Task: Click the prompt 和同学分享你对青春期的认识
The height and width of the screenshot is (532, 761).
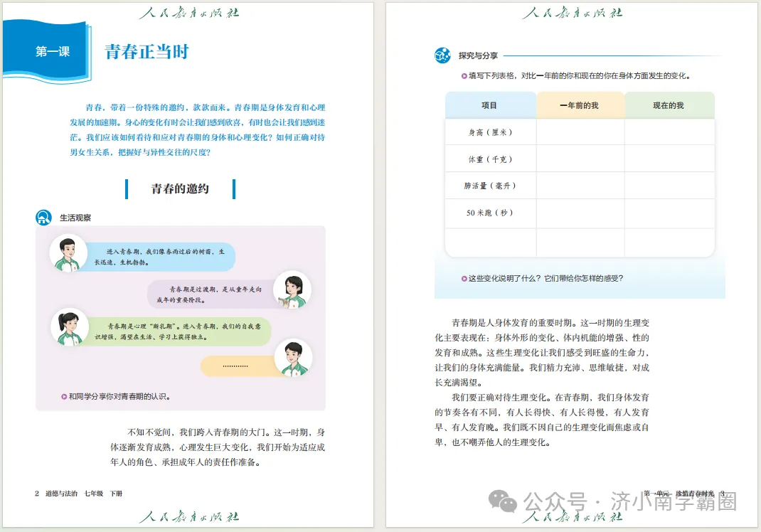Action: [x=119, y=397]
